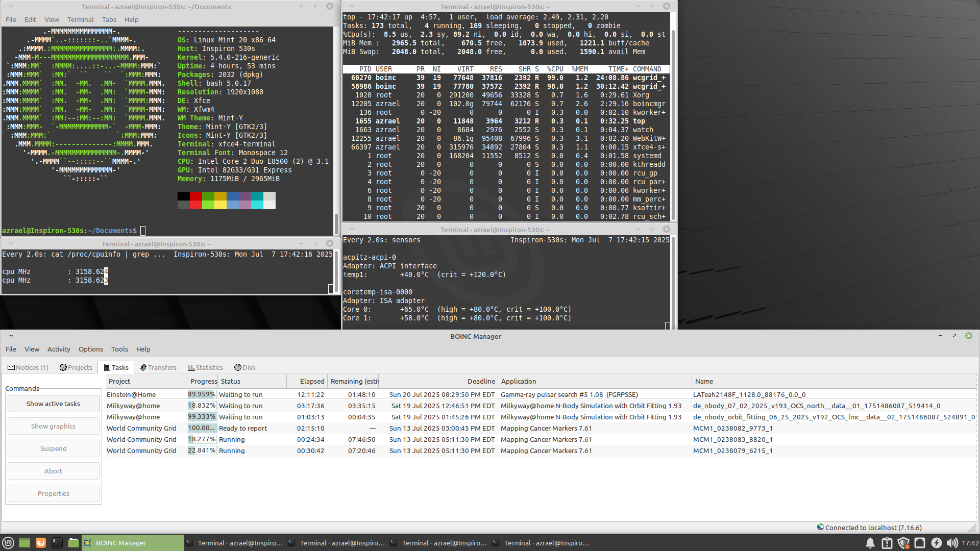980x551 pixels.
Task: Click the notification bell tray icon
Action: point(870,543)
